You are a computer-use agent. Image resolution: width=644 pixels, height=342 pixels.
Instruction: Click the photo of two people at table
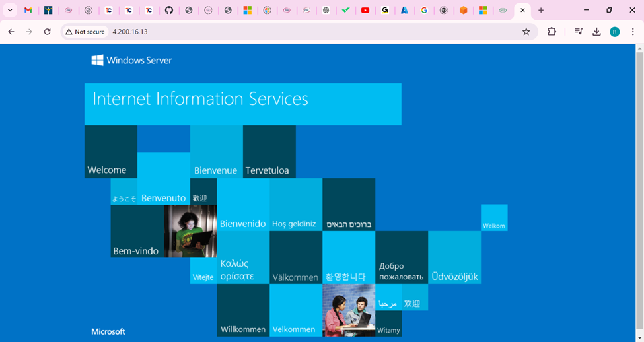pos(349,310)
